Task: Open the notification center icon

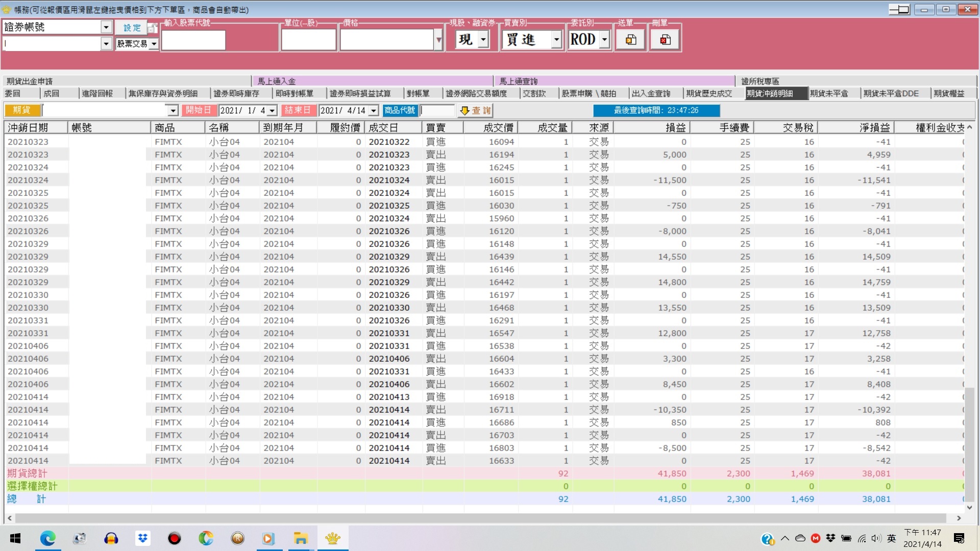Action: pyautogui.click(x=959, y=538)
